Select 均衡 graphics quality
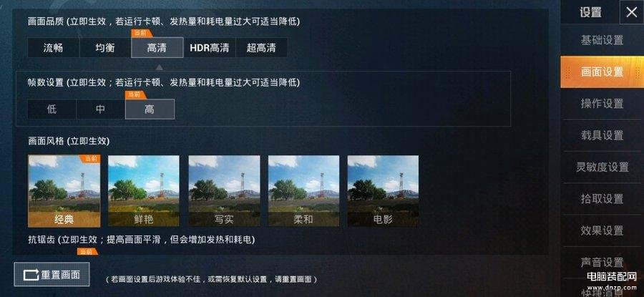644x297 pixels. pyautogui.click(x=105, y=48)
